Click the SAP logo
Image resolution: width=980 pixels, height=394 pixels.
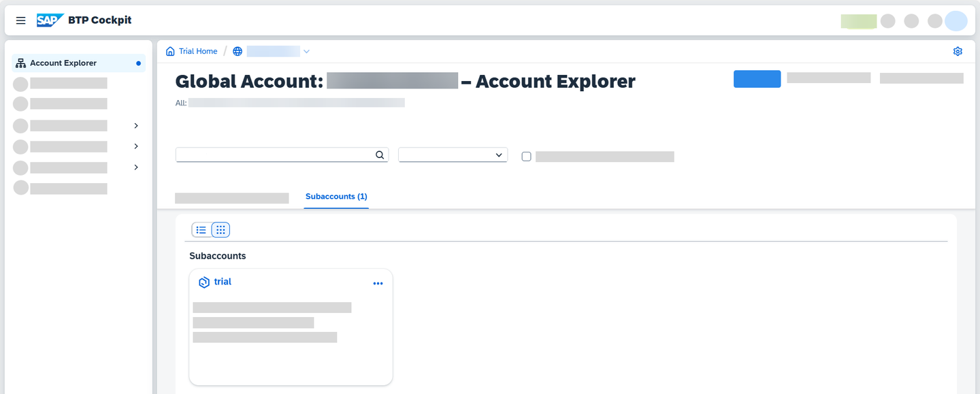pos(50,20)
